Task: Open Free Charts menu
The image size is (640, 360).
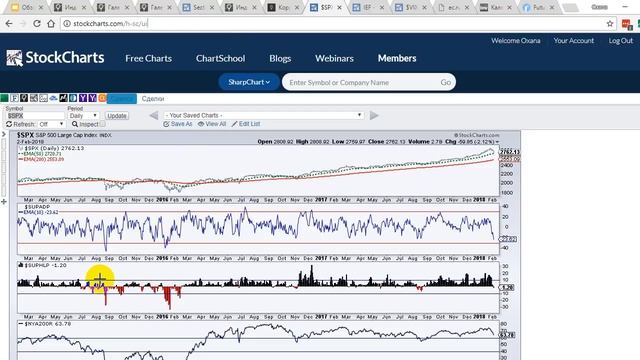Action: coord(149,58)
